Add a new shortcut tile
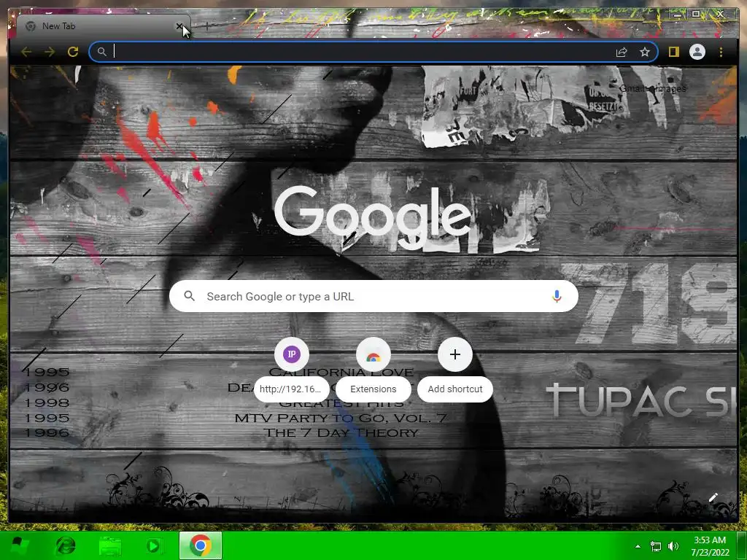This screenshot has width=747, height=560. (x=455, y=370)
